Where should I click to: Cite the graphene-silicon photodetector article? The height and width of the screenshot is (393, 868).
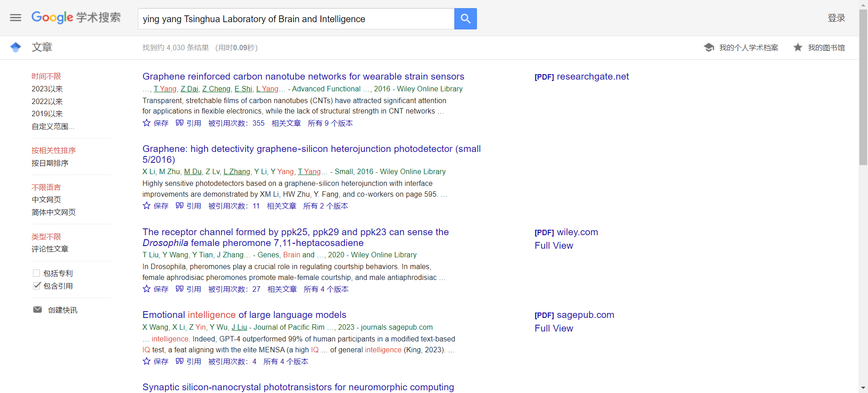click(x=189, y=206)
